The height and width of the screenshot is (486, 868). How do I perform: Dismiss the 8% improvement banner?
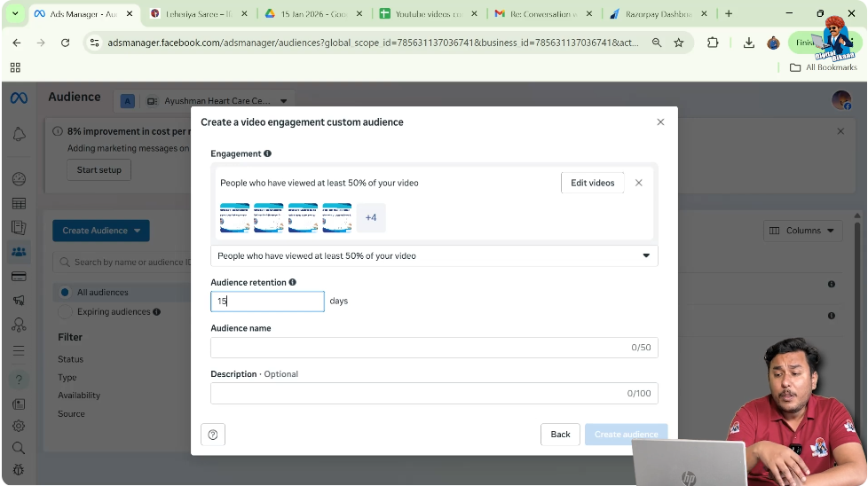[840, 131]
